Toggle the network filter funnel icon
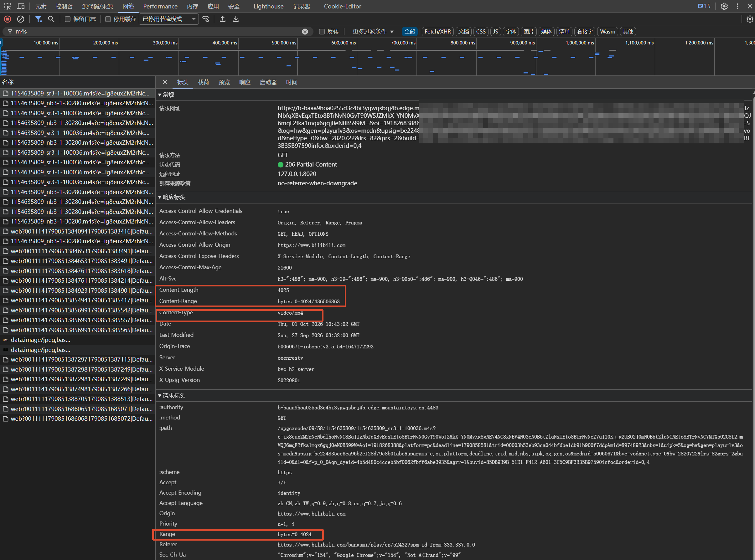Viewport: 755px width, 560px height. pyautogui.click(x=38, y=19)
